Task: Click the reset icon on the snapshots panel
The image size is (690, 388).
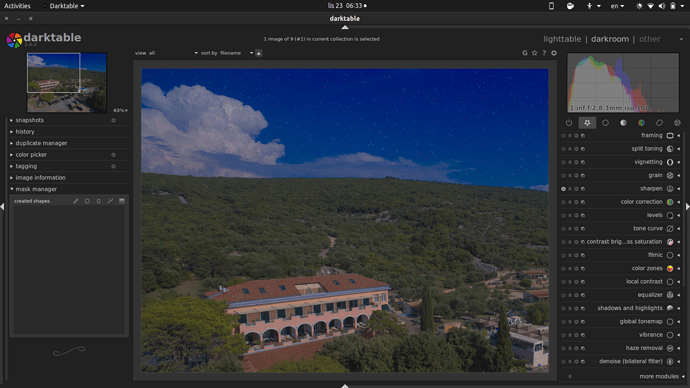Action: click(114, 120)
